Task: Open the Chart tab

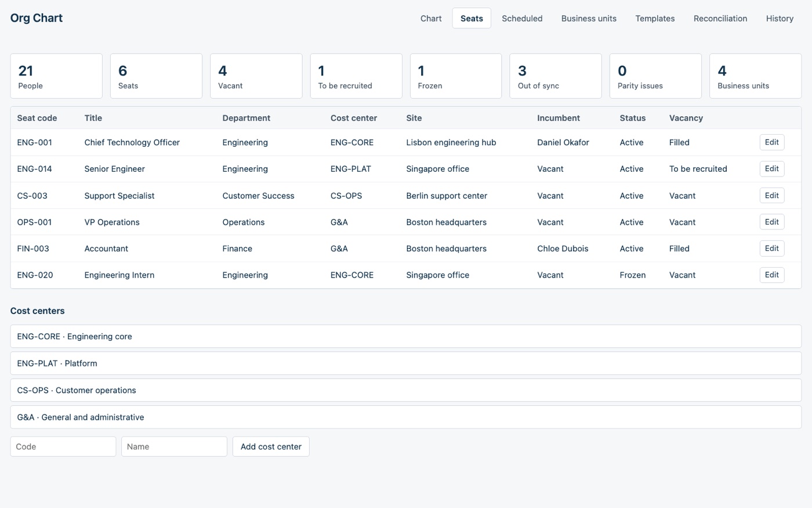Action: pos(431,18)
